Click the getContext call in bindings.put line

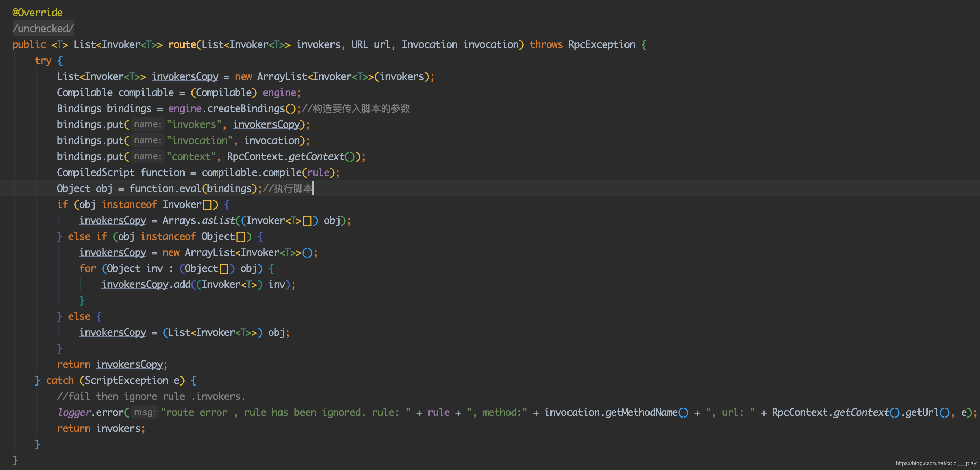(316, 156)
